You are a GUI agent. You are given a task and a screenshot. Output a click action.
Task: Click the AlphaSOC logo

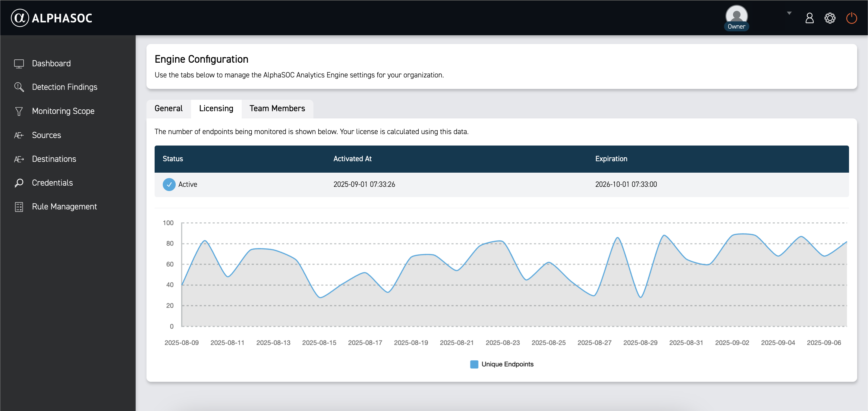[x=52, y=18]
